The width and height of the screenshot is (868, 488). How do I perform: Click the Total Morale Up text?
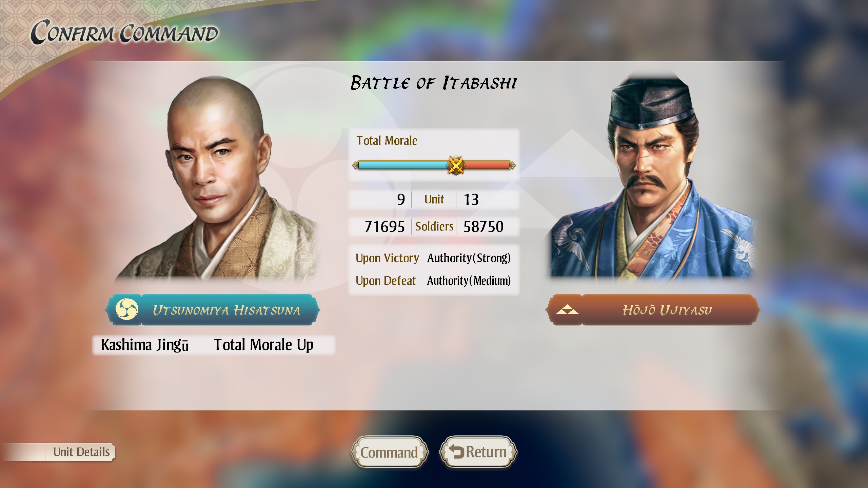click(x=263, y=345)
